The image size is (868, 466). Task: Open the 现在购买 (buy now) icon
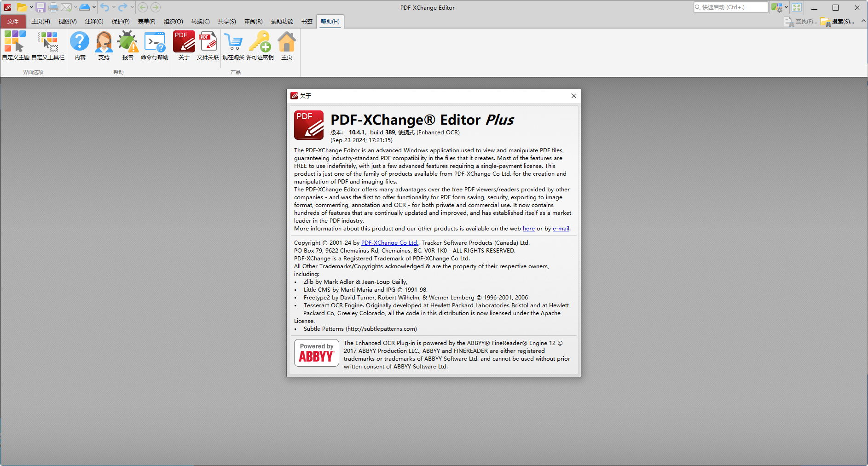pyautogui.click(x=234, y=45)
